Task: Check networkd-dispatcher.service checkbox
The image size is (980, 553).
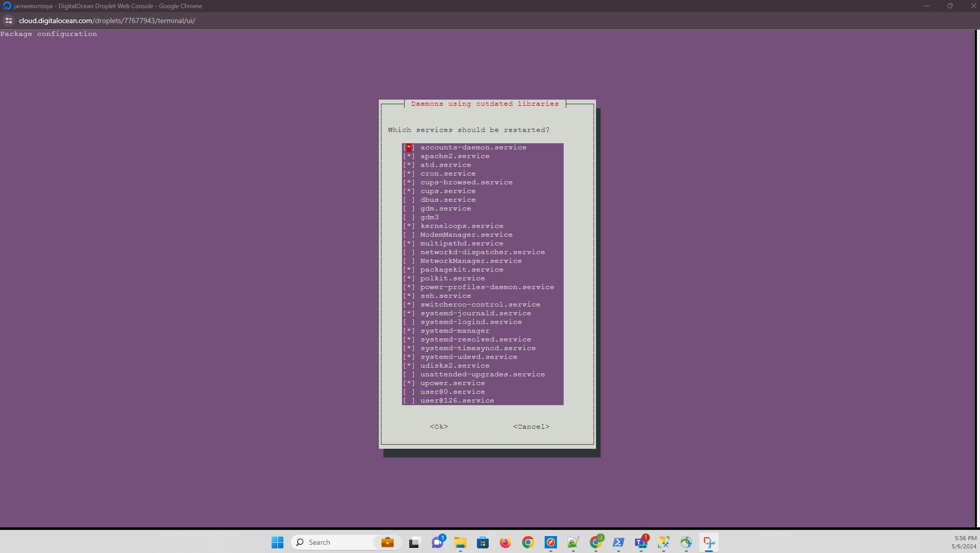Action: tap(409, 252)
